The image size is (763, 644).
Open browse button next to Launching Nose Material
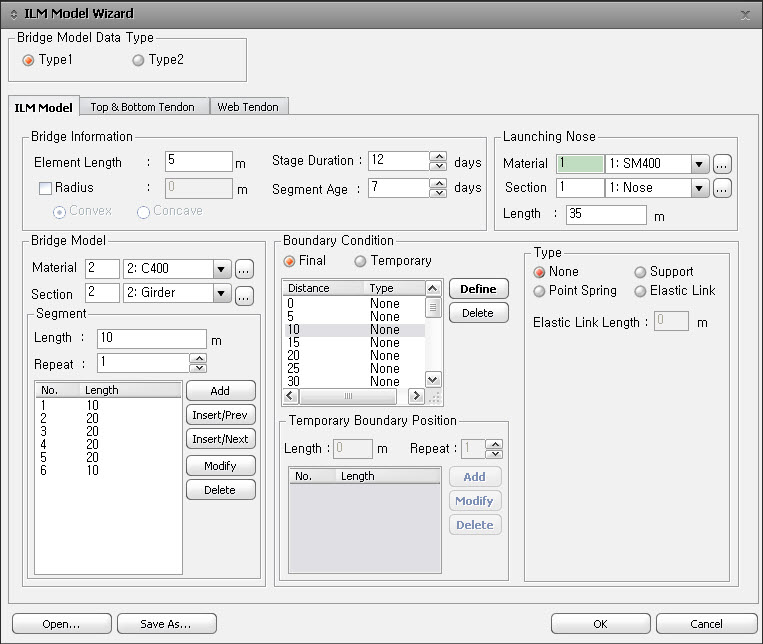(723, 163)
